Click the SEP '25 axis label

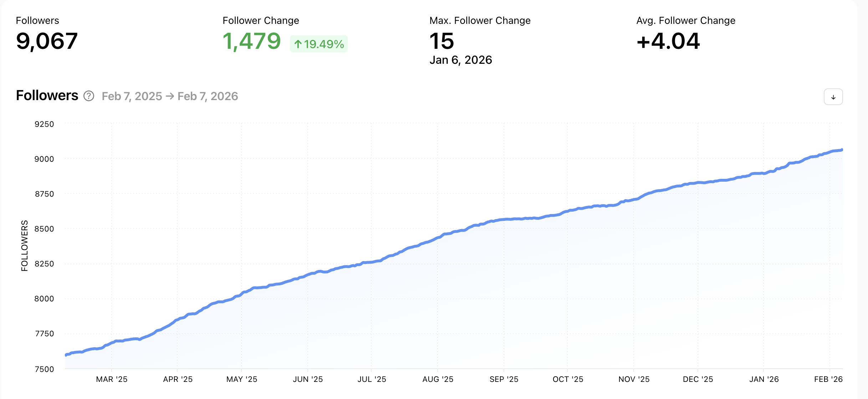click(x=504, y=379)
